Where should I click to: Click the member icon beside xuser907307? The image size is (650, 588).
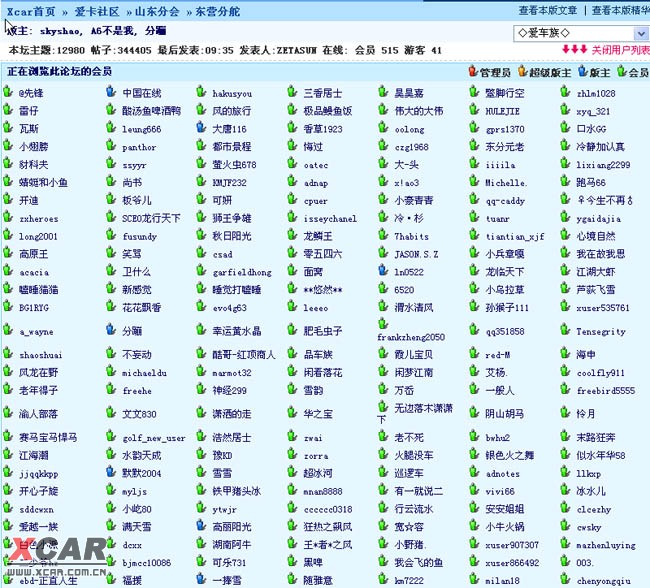(x=474, y=543)
